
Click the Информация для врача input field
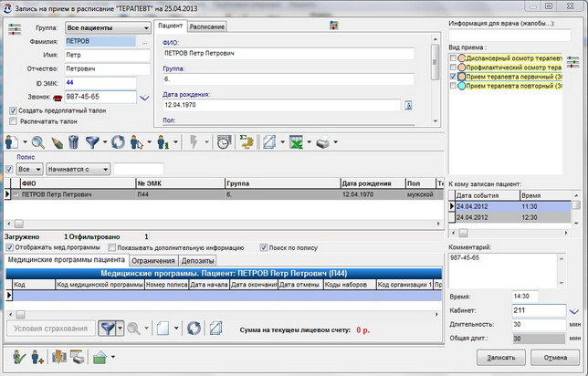[x=509, y=36]
